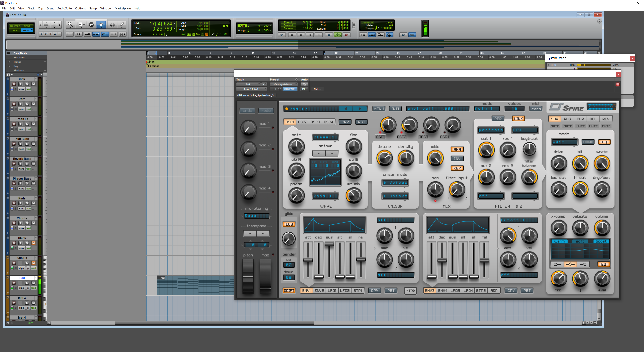This screenshot has width=644, height=352.
Task: Open the AudioSuite menu
Action: click(64, 8)
